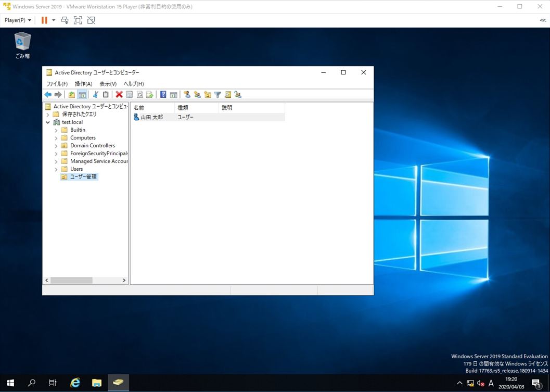The width and height of the screenshot is (550, 392).
Task: Expand the ForeignSecurityPrincipals node
Action: pos(56,154)
